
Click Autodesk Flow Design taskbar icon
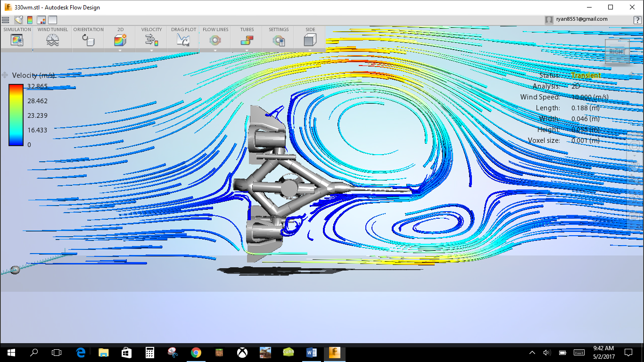(x=334, y=353)
